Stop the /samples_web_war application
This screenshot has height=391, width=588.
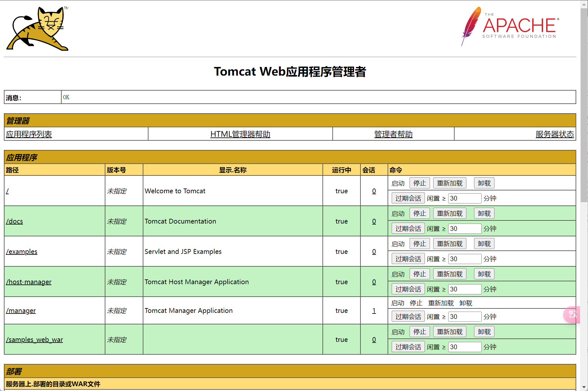[x=420, y=332]
